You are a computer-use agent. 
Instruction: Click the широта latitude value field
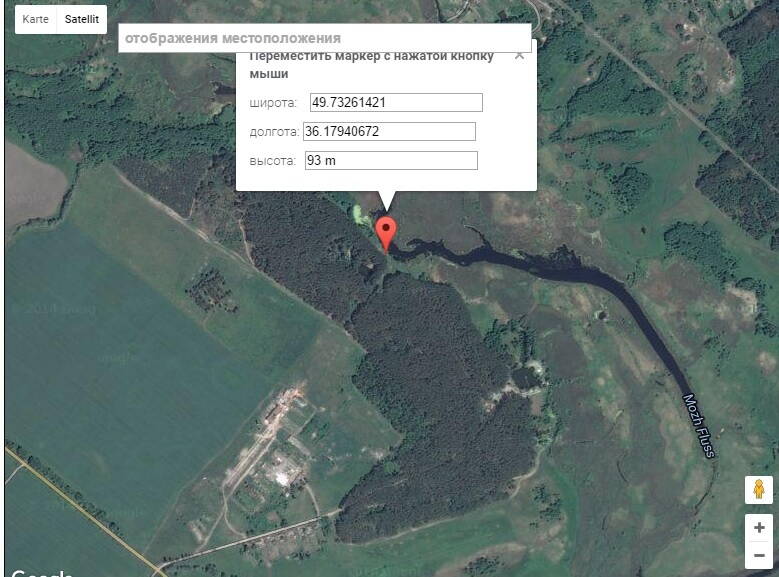[x=396, y=102]
